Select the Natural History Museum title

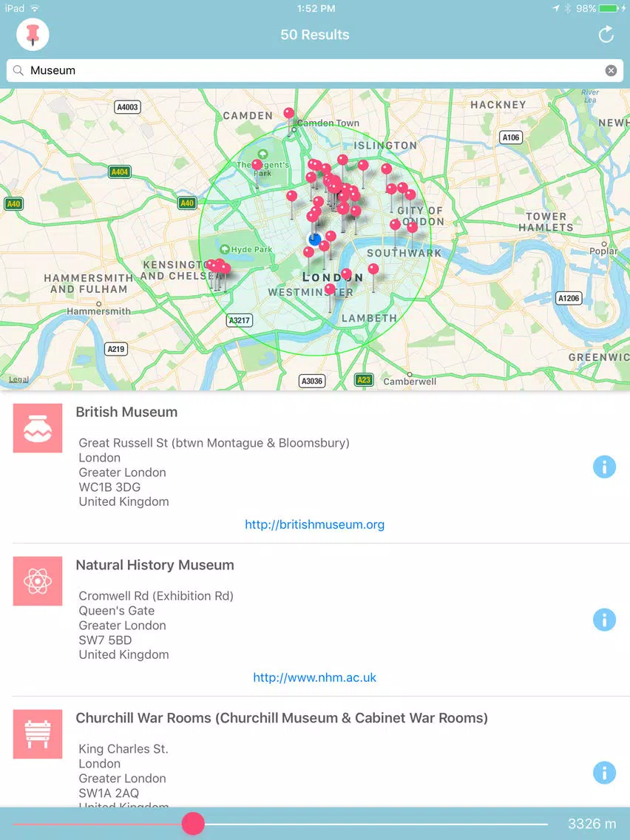pyautogui.click(x=155, y=565)
